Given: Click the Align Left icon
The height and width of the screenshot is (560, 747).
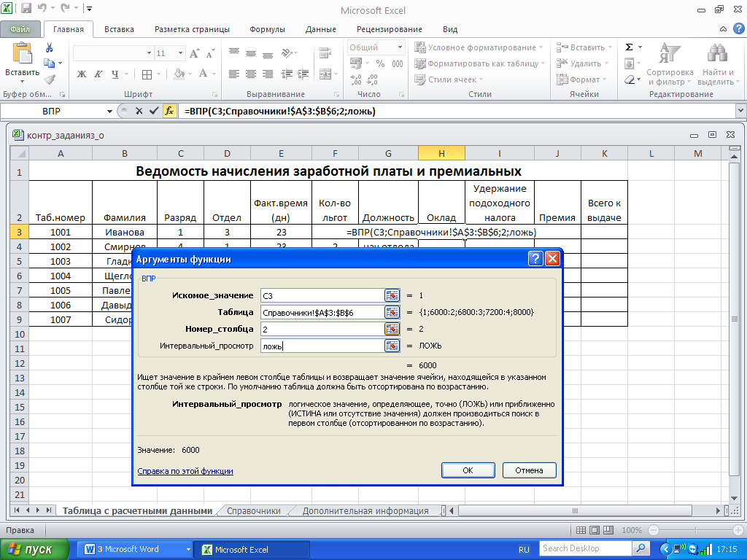Looking at the screenshot, I should click(x=233, y=74).
